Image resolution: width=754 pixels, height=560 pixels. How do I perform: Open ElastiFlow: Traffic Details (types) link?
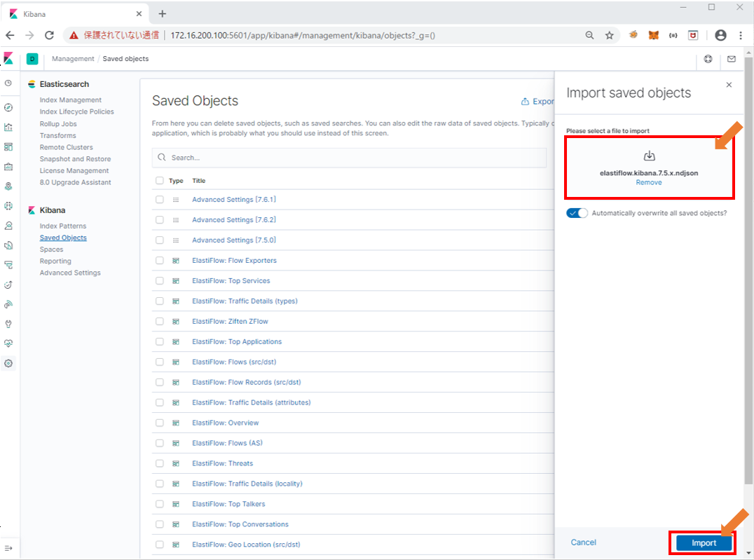point(245,301)
